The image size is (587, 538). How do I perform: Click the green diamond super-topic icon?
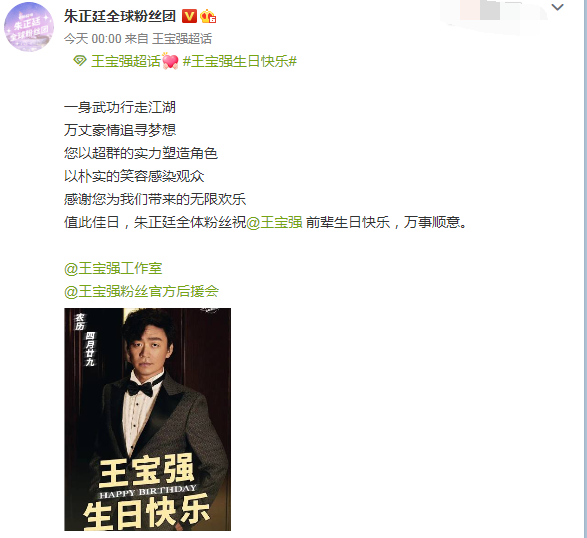point(80,61)
